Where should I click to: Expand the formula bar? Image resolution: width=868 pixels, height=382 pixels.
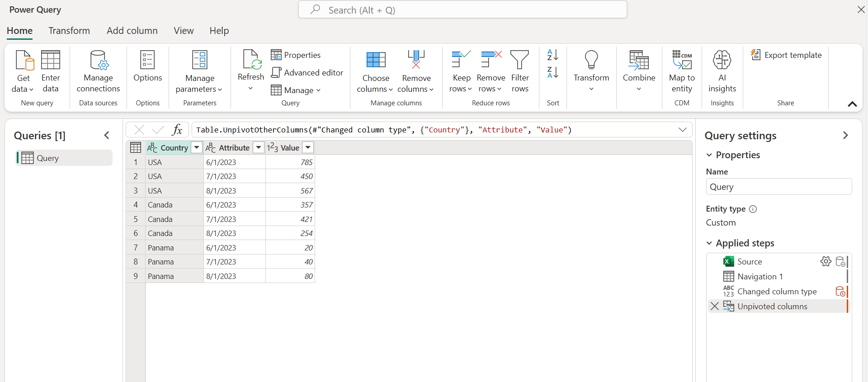pos(683,130)
